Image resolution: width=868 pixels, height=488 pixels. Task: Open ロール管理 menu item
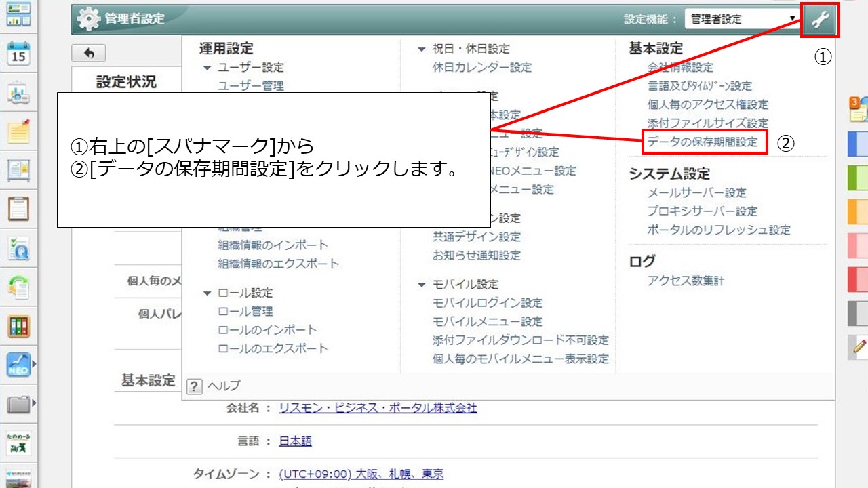pyautogui.click(x=245, y=311)
